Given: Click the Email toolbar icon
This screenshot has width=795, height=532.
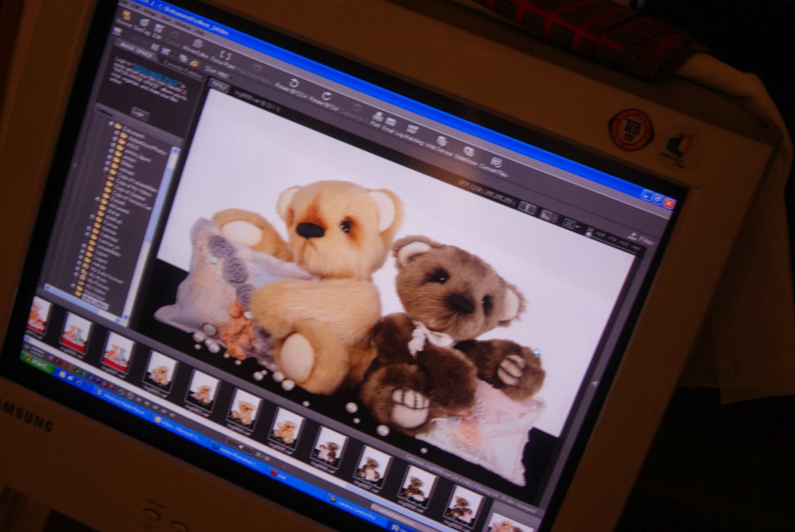Looking at the screenshot, I should point(391,125).
